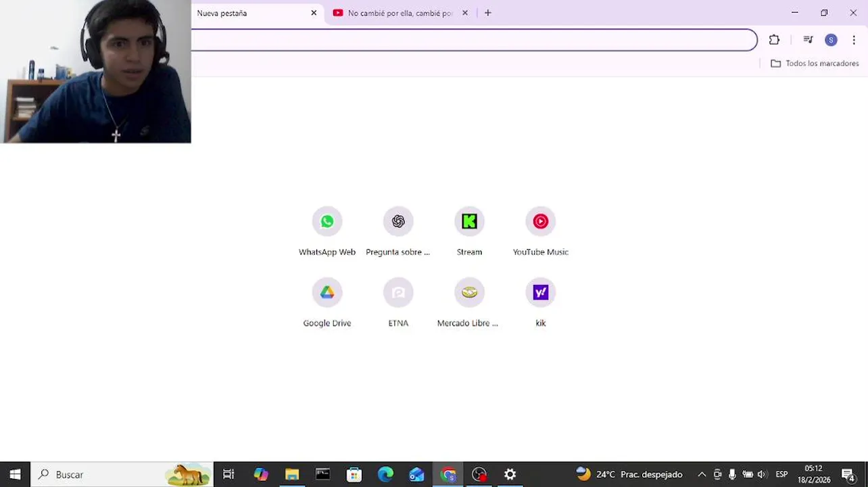Open the volume tray icon
This screenshot has width=868, height=487.
point(762,474)
